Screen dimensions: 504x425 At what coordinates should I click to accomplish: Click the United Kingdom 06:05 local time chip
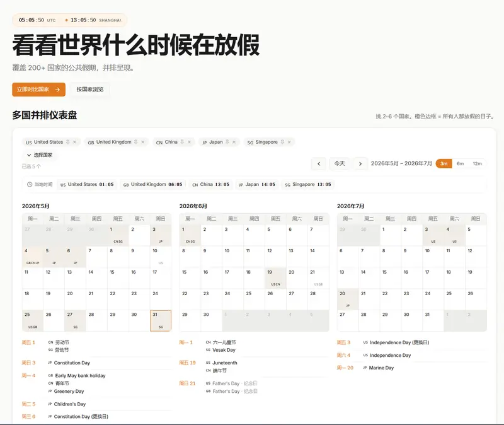click(152, 184)
